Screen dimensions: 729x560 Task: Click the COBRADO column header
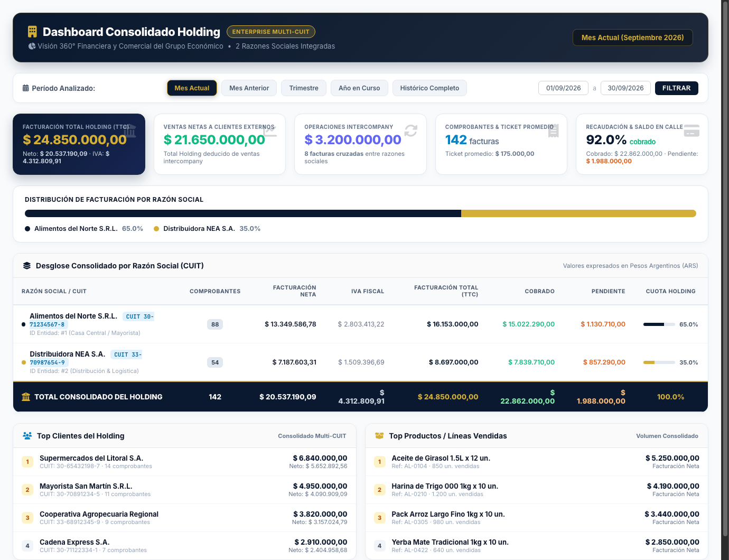[539, 291]
